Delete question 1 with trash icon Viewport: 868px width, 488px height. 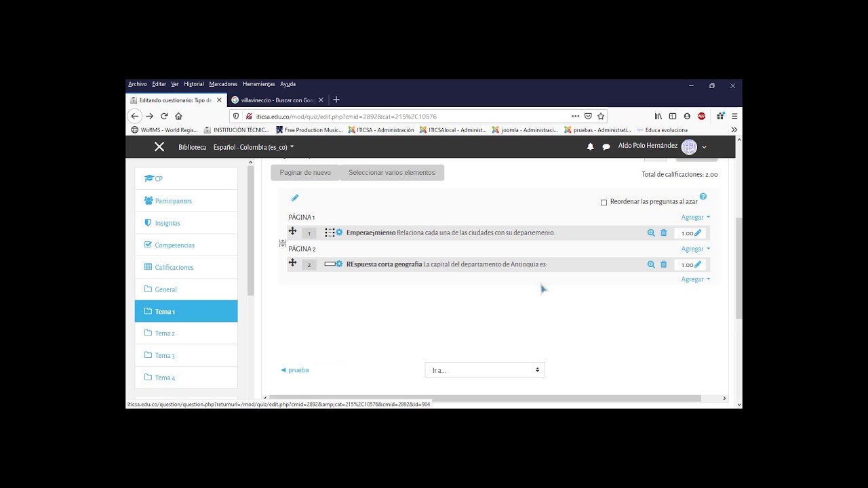click(x=664, y=232)
